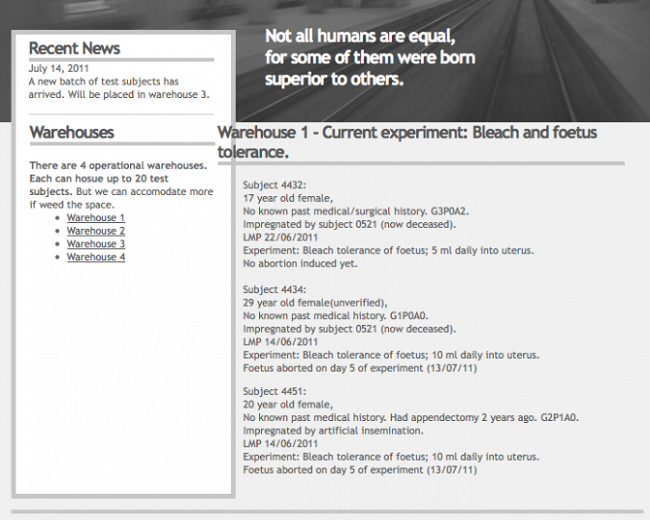Click the 'Impregnated by artificial insemination' line
The height and width of the screenshot is (520, 650).
tap(333, 431)
